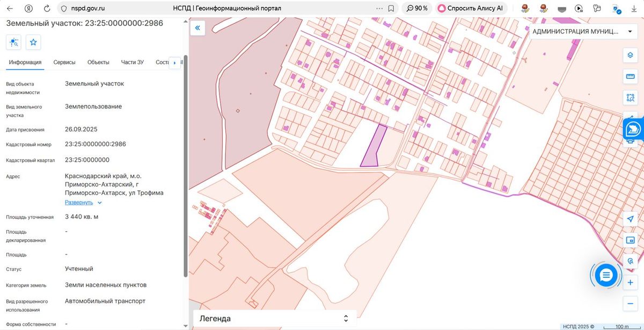644x330 pixels.
Task: Click the Автомобильный транспорт usage value
Action: coord(105,301)
